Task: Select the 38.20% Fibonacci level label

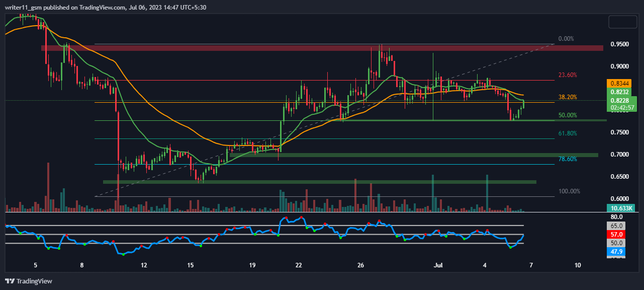Action: (568, 97)
